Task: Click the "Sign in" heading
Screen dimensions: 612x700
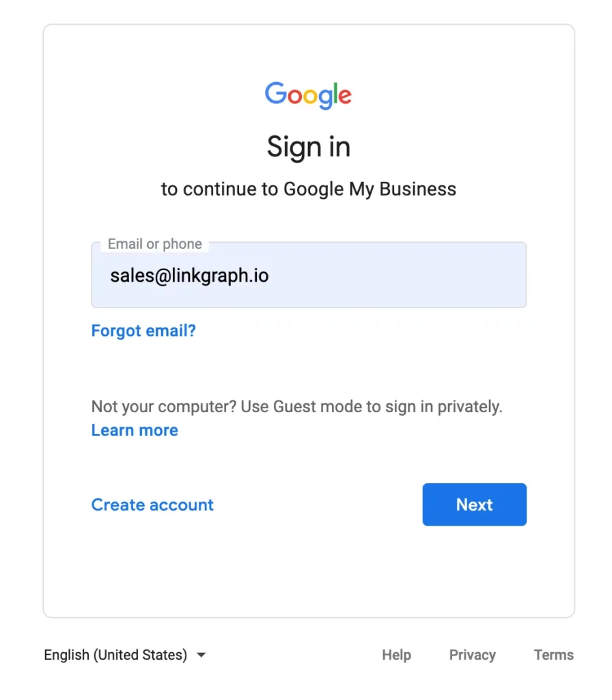Action: pos(308,147)
